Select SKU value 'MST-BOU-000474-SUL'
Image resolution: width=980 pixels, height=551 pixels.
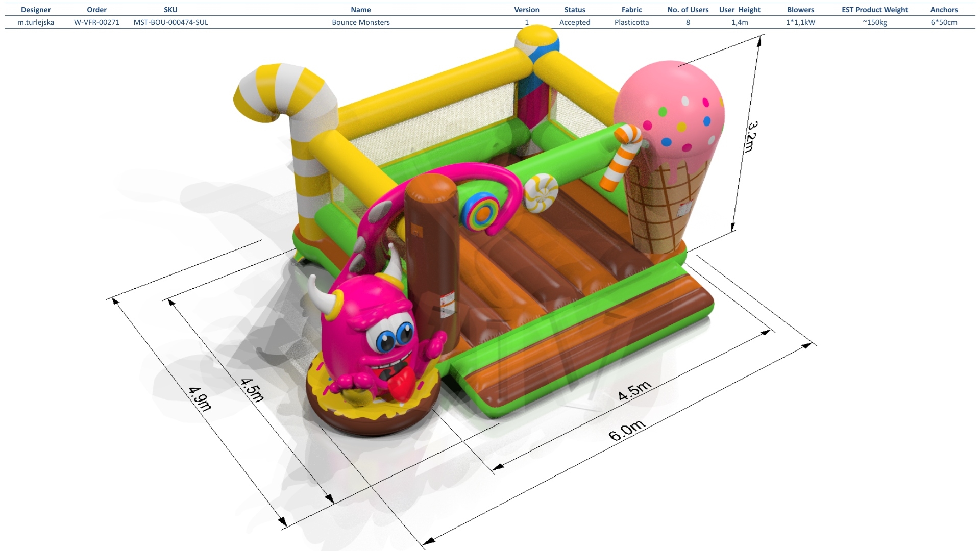point(170,22)
